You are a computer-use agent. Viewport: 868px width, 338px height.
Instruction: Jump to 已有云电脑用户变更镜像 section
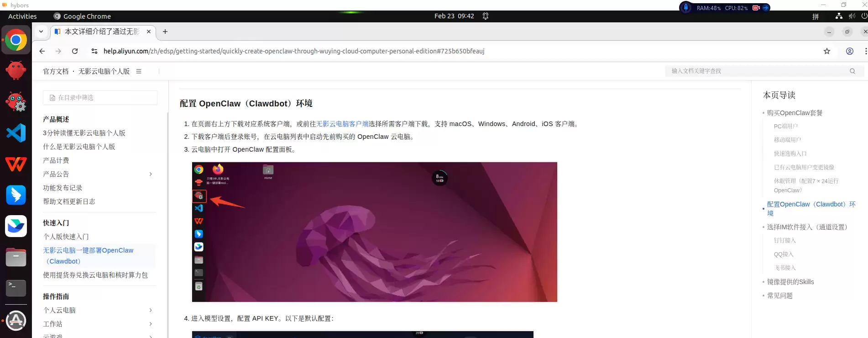804,167
